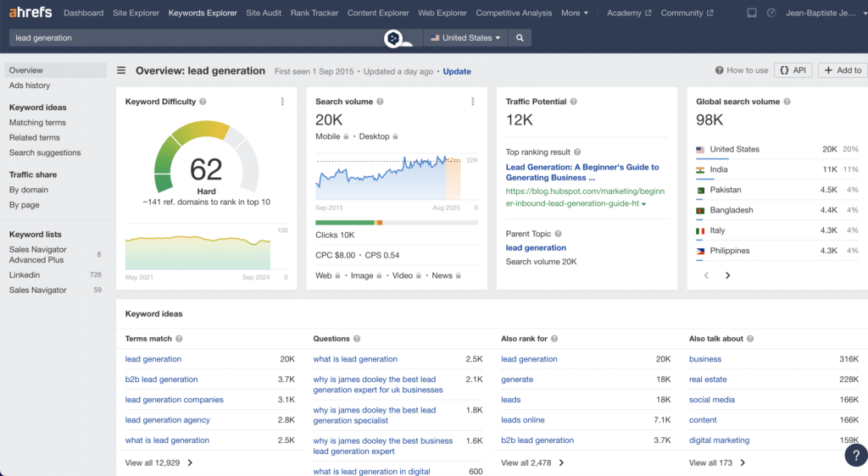The width and height of the screenshot is (868, 476).
Task: Select Related terms in sidebar
Action: point(34,137)
